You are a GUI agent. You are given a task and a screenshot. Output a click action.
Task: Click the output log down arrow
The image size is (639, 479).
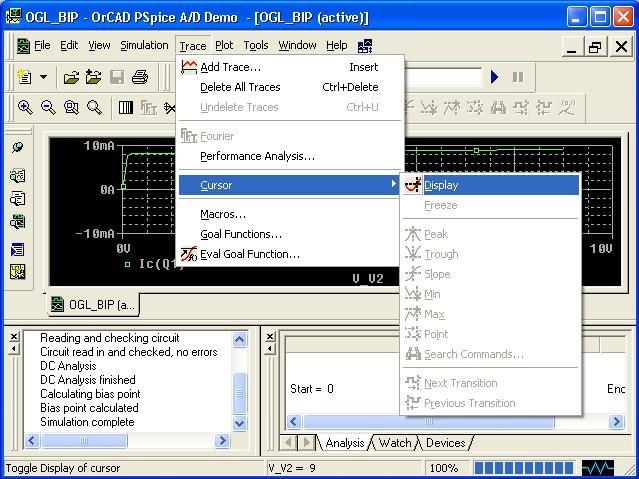pos(240,423)
